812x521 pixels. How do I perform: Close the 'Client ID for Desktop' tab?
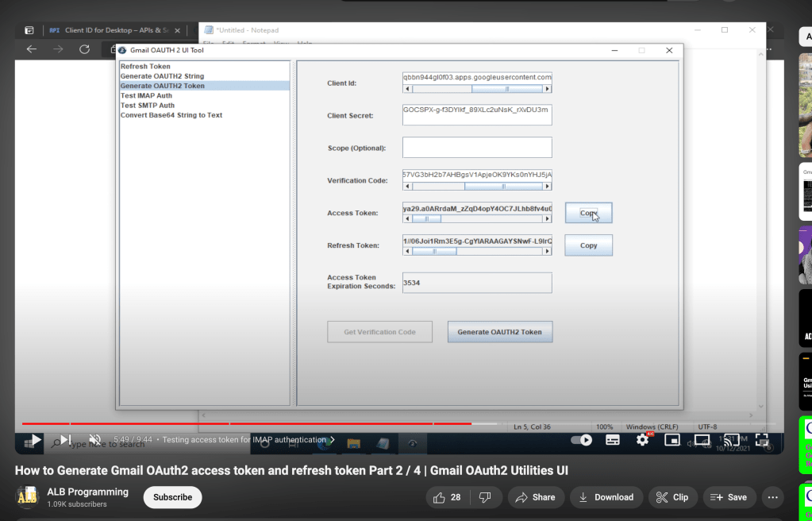point(177,31)
